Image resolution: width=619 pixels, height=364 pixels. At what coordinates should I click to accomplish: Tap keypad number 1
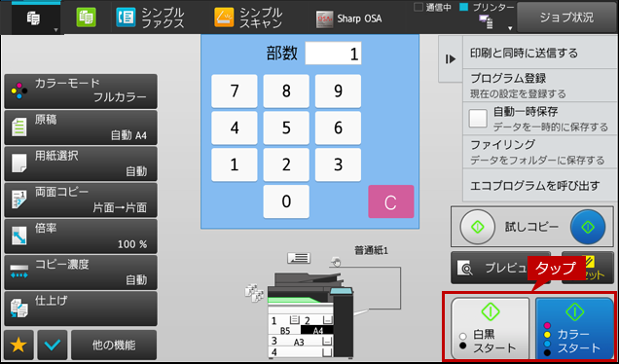click(x=235, y=164)
